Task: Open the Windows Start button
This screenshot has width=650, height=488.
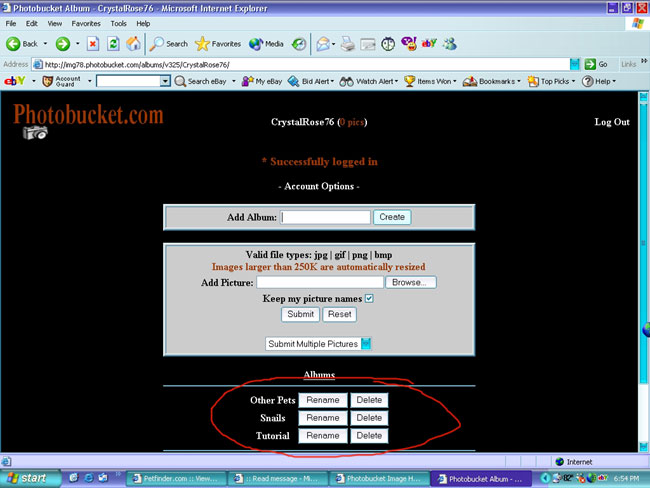Action: tap(29, 478)
